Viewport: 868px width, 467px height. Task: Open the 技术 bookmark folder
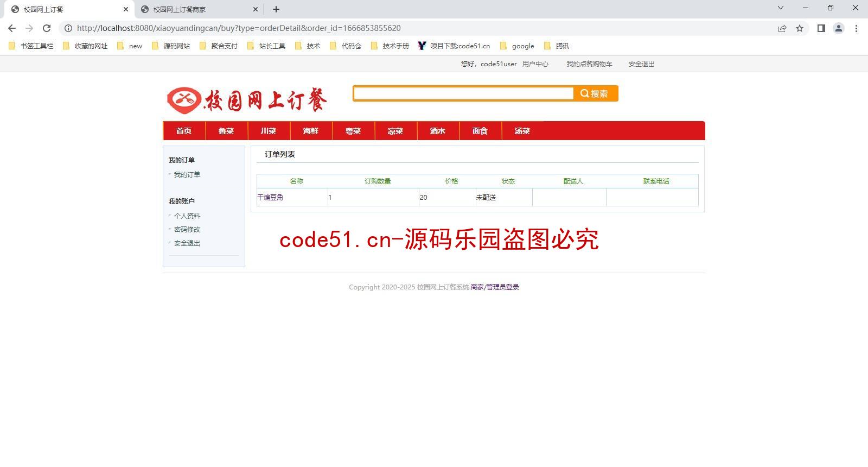[x=308, y=46]
